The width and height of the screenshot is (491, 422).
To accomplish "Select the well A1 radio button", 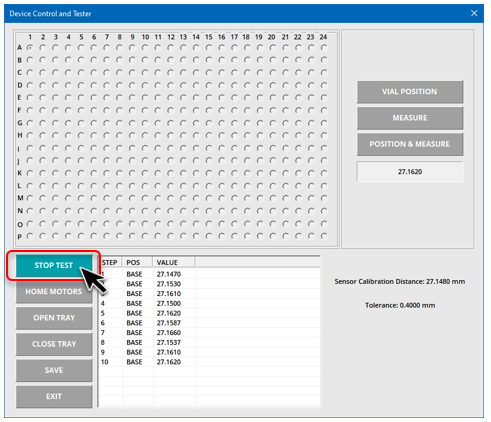I will click(x=30, y=48).
